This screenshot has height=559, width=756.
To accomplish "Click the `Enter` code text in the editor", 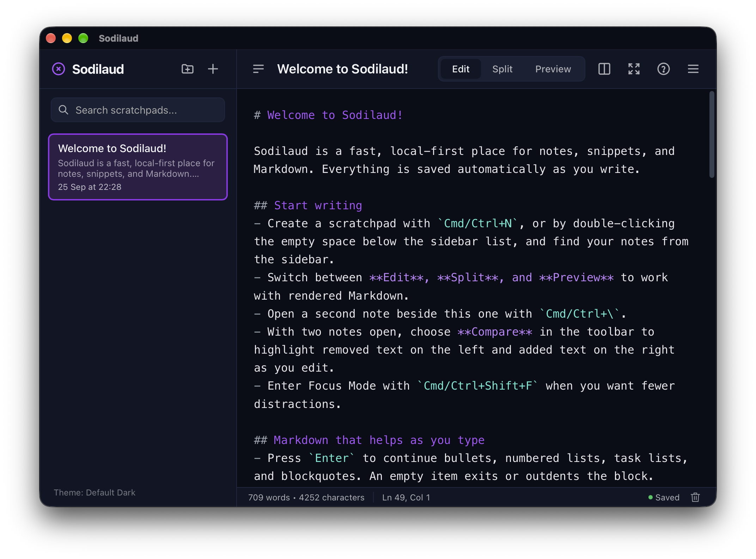I will tap(331, 458).
